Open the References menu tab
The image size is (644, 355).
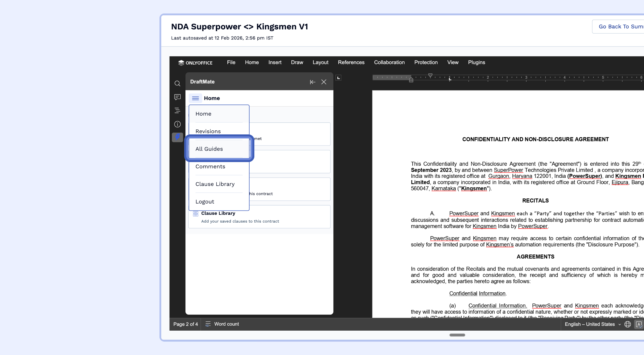(351, 62)
